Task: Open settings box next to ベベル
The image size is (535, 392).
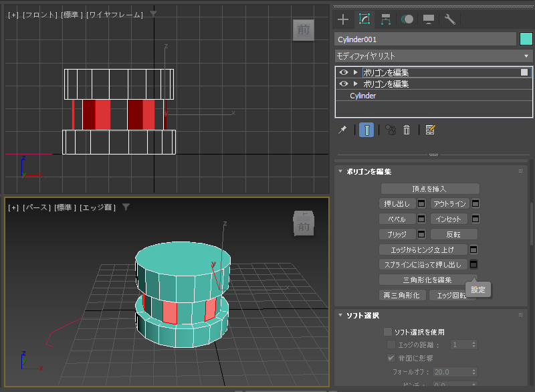Action: tap(421, 219)
